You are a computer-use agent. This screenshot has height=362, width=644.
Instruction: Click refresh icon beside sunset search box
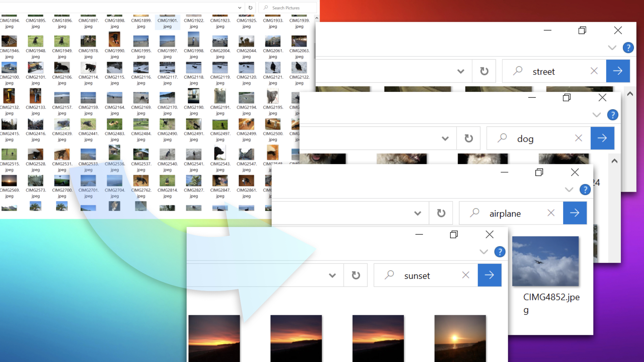356,275
